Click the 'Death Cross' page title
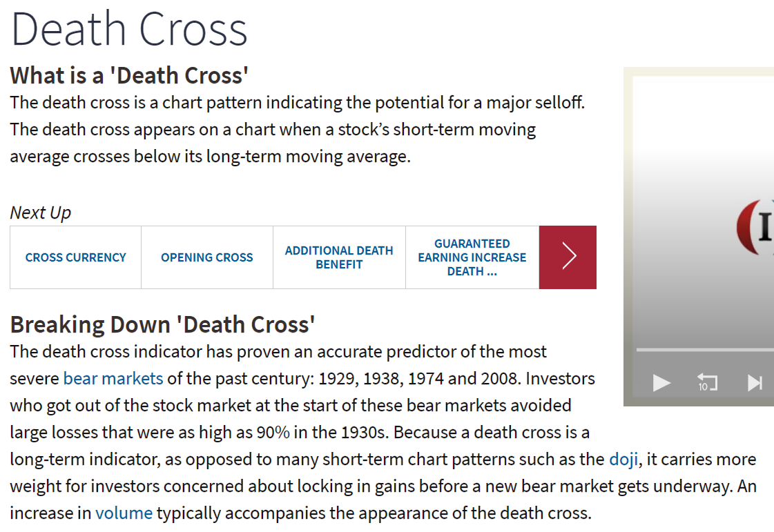774x532 pixels. (129, 29)
